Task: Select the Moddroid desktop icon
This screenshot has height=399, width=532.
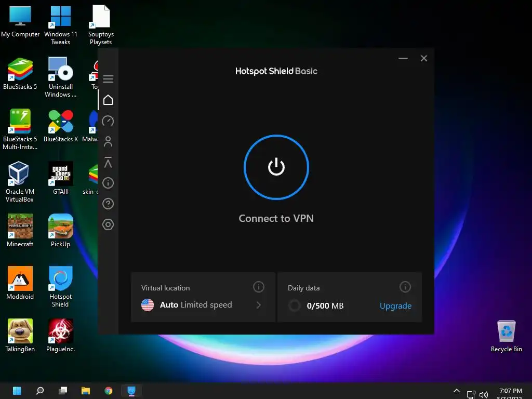Action: click(x=20, y=283)
